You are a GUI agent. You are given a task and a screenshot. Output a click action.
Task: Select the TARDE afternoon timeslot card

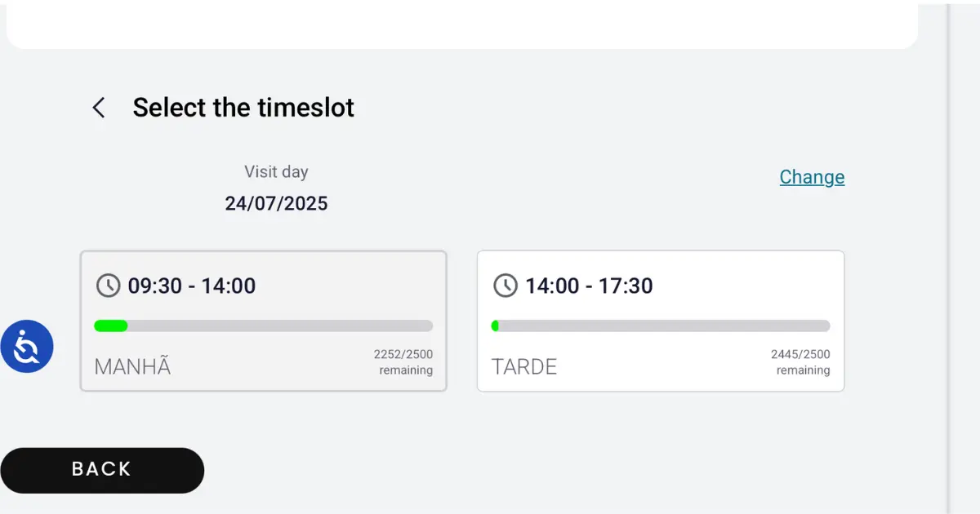(661, 321)
